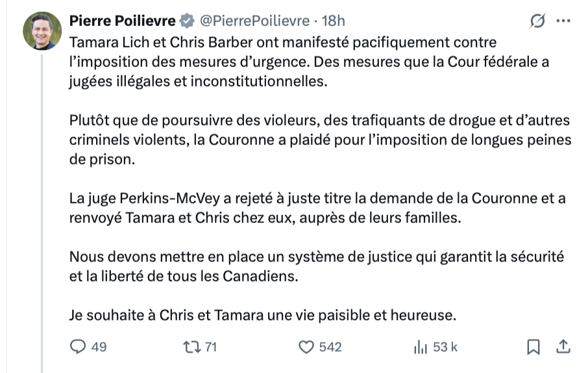This screenshot has width=588, height=373.
Task: Click the share upload arrow icon
Action: coord(564,347)
